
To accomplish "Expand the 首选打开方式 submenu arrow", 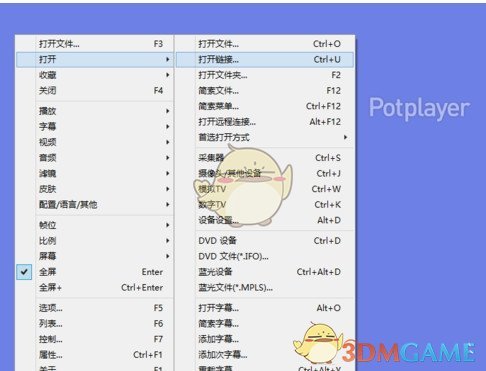I will coord(346,137).
